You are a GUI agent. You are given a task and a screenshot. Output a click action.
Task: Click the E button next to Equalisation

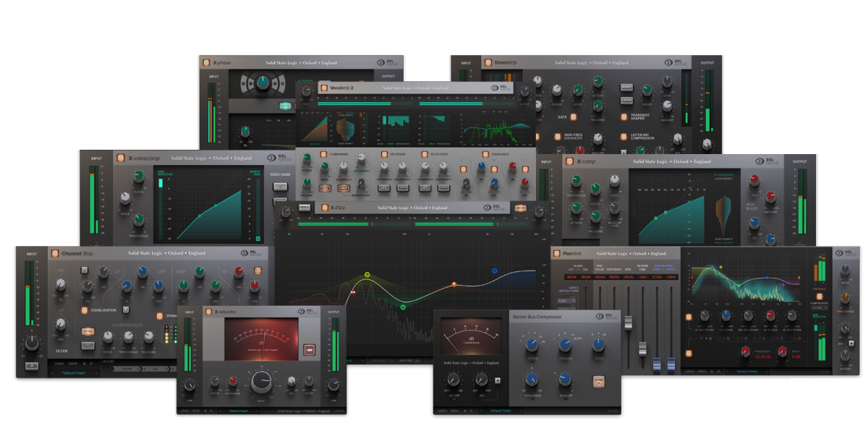tap(126, 310)
